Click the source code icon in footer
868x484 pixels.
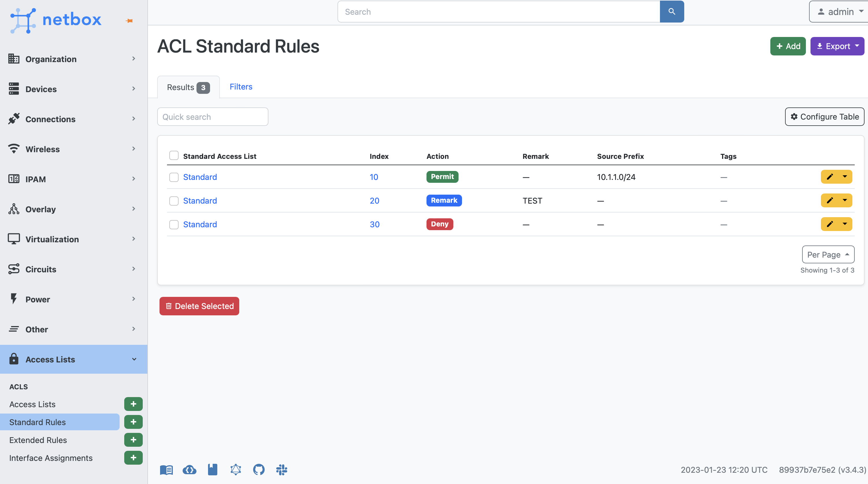(x=258, y=470)
